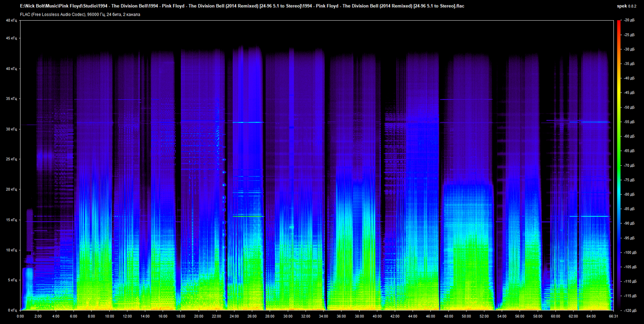This screenshot has height=324, width=644.
Task: Click the -100 дБ scale label
Action: [629, 252]
